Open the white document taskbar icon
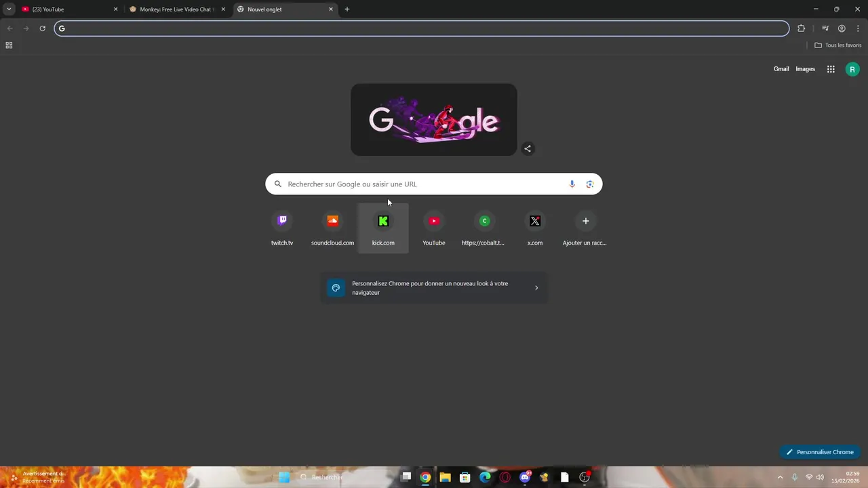 (564, 477)
